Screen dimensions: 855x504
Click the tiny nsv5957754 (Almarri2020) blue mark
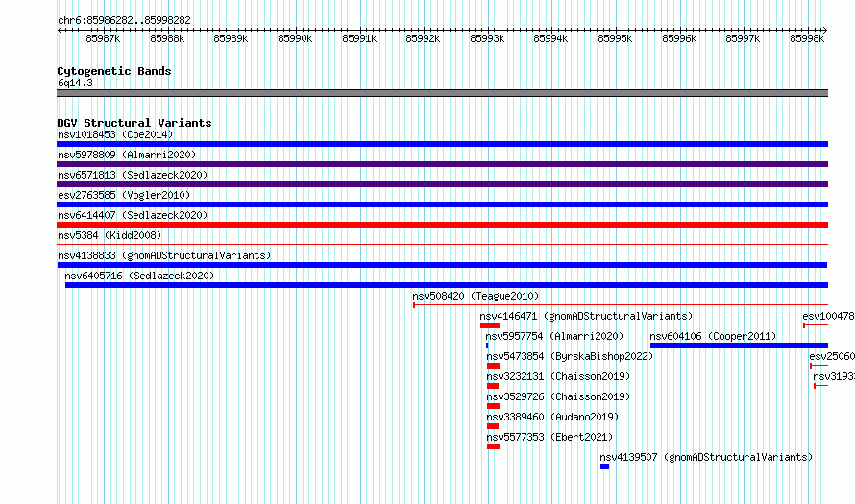pyautogui.click(x=487, y=346)
